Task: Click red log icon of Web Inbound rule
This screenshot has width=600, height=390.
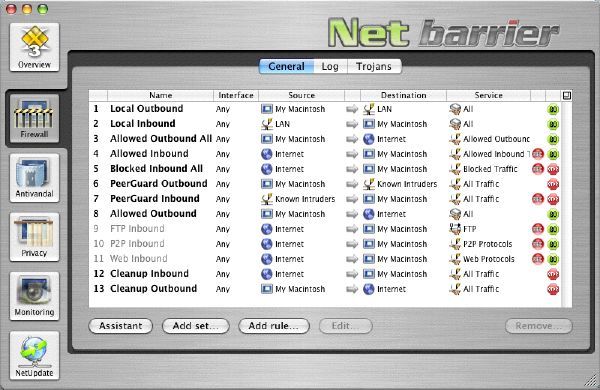Action: pyautogui.click(x=538, y=259)
